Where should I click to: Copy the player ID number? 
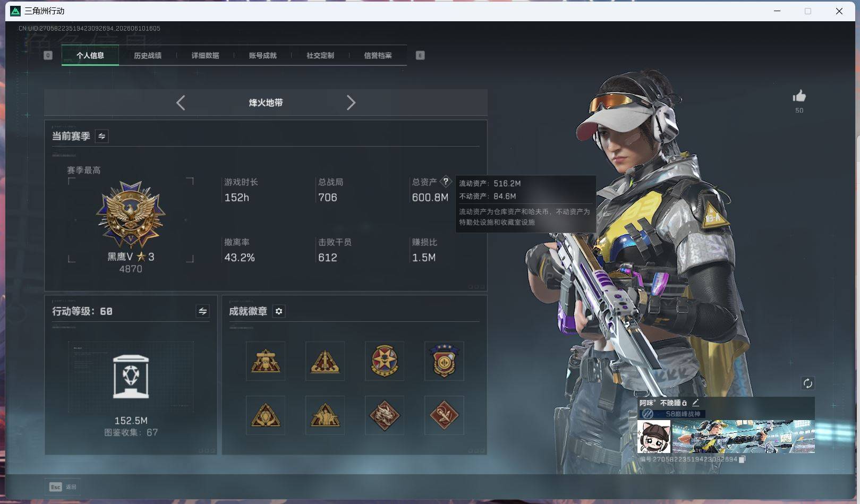pyautogui.click(x=742, y=459)
